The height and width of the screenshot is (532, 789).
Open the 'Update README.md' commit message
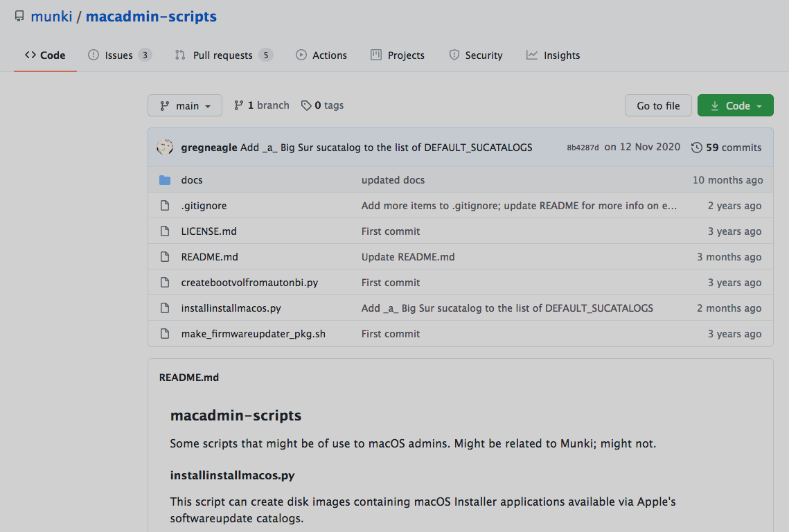point(408,257)
